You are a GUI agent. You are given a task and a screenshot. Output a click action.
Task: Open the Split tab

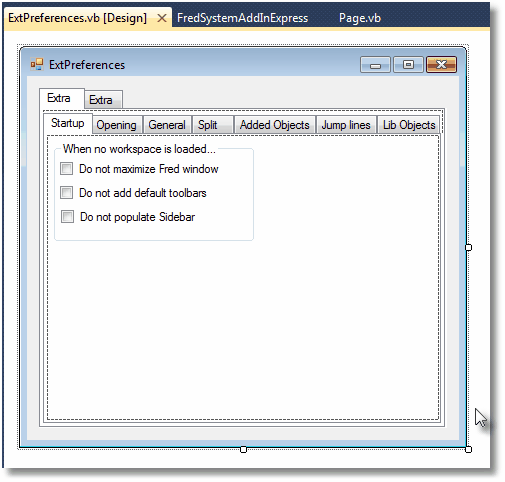[212, 125]
